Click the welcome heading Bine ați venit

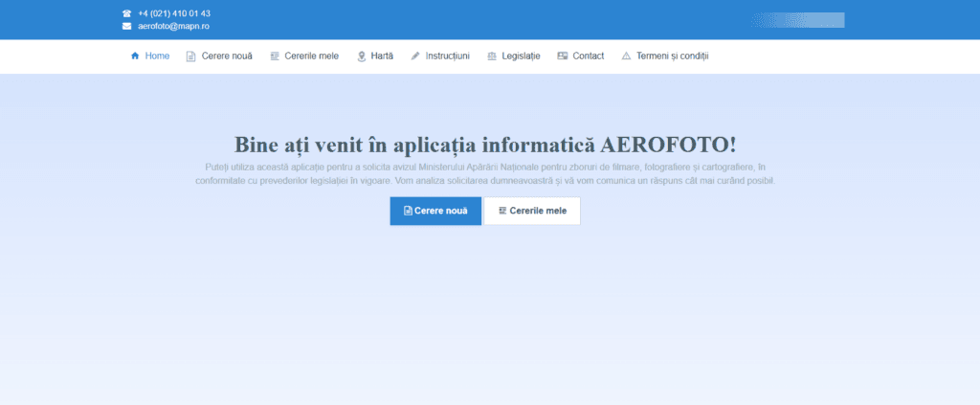(x=485, y=145)
